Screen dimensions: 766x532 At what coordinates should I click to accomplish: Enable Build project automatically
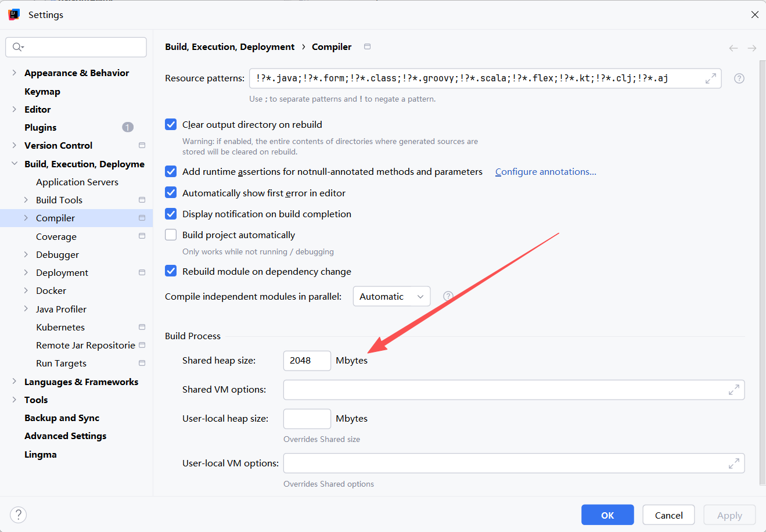[x=171, y=235]
